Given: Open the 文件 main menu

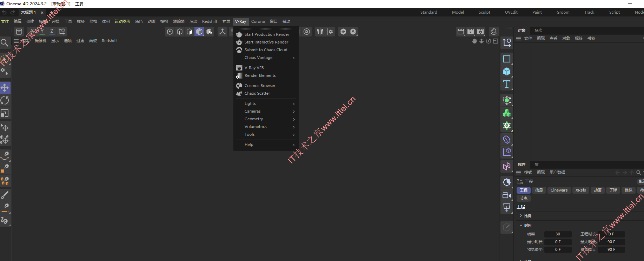Looking at the screenshot, I should (x=5, y=21).
